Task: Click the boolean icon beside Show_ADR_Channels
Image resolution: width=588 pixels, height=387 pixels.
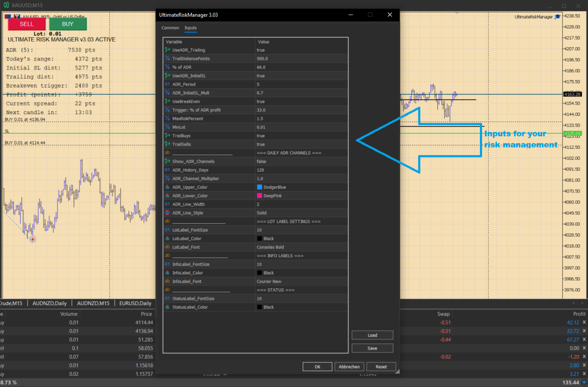Action: pyautogui.click(x=167, y=162)
